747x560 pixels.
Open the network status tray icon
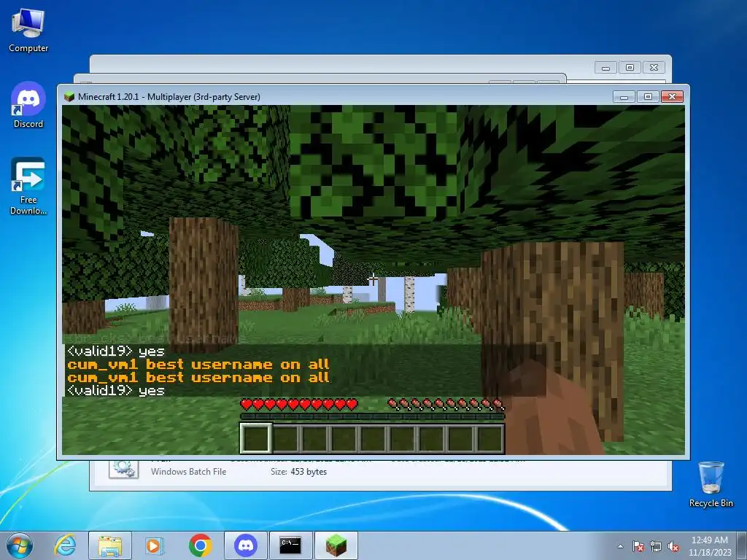click(x=656, y=546)
